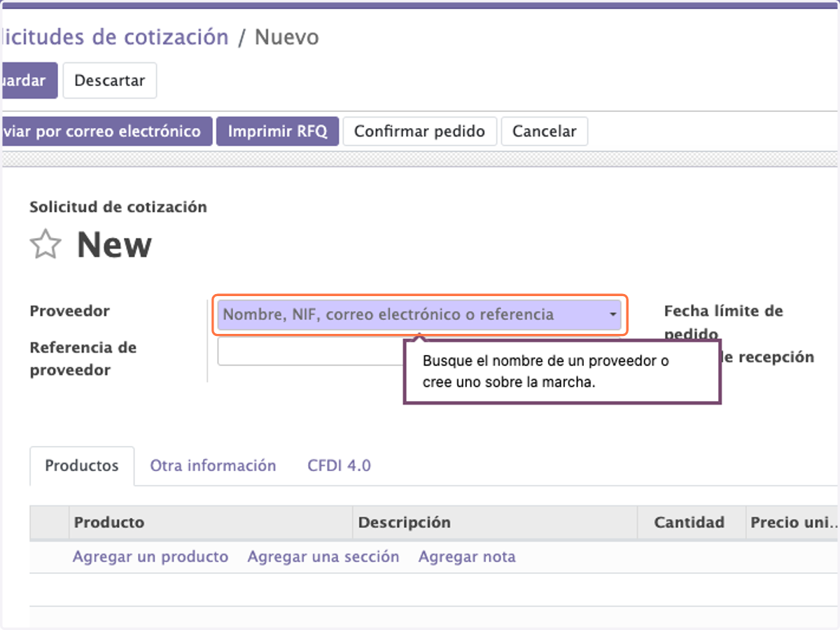Click the Descripción column header
Viewport: 840px width, 630px height.
tap(495, 523)
